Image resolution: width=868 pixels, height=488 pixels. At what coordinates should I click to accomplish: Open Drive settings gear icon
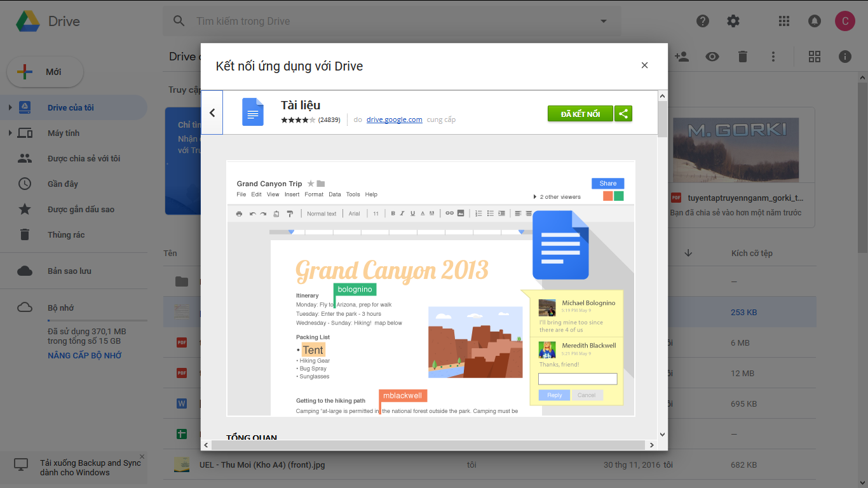point(733,21)
